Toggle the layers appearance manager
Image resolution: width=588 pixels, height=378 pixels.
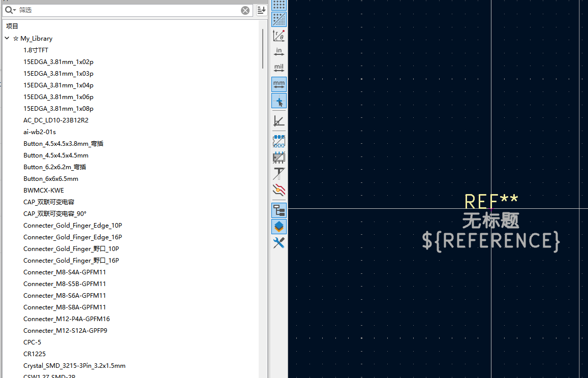click(x=279, y=227)
